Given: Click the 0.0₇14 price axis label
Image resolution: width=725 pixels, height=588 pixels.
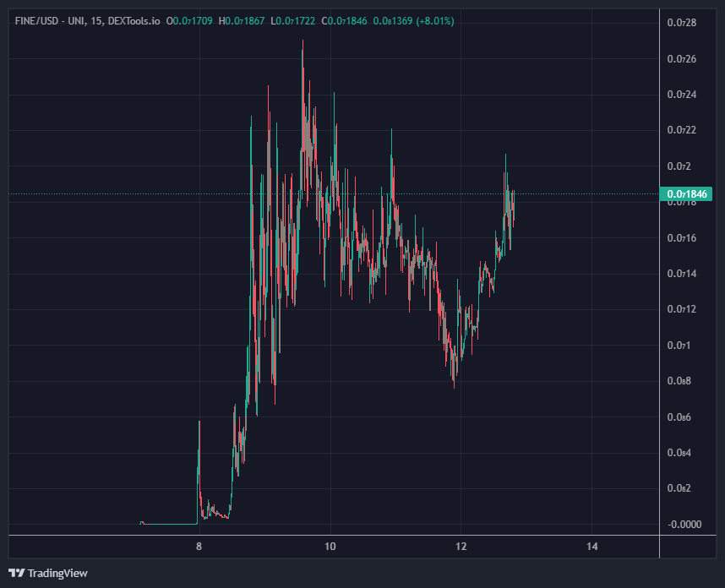Looking at the screenshot, I should [x=682, y=273].
